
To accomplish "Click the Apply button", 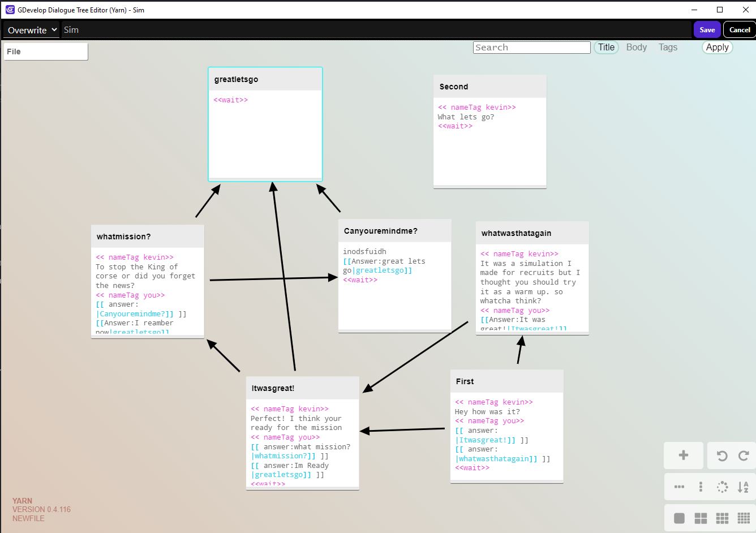I will (717, 48).
